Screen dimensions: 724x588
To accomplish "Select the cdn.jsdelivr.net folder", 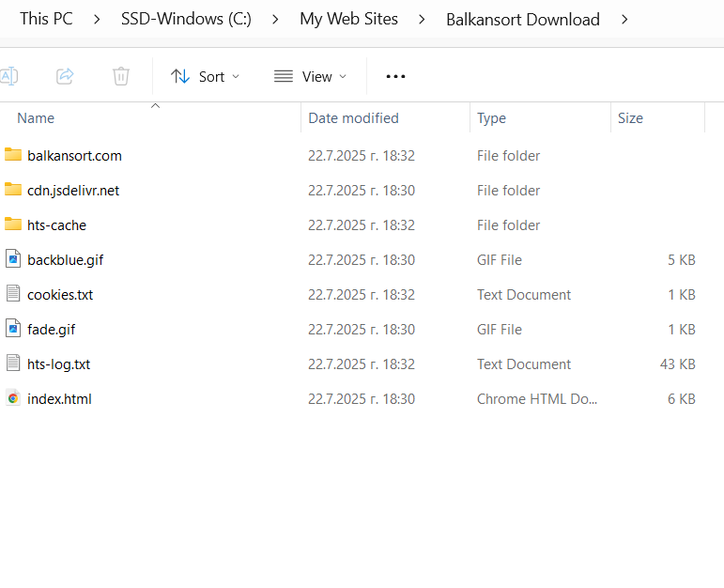I will pyautogui.click(x=73, y=190).
